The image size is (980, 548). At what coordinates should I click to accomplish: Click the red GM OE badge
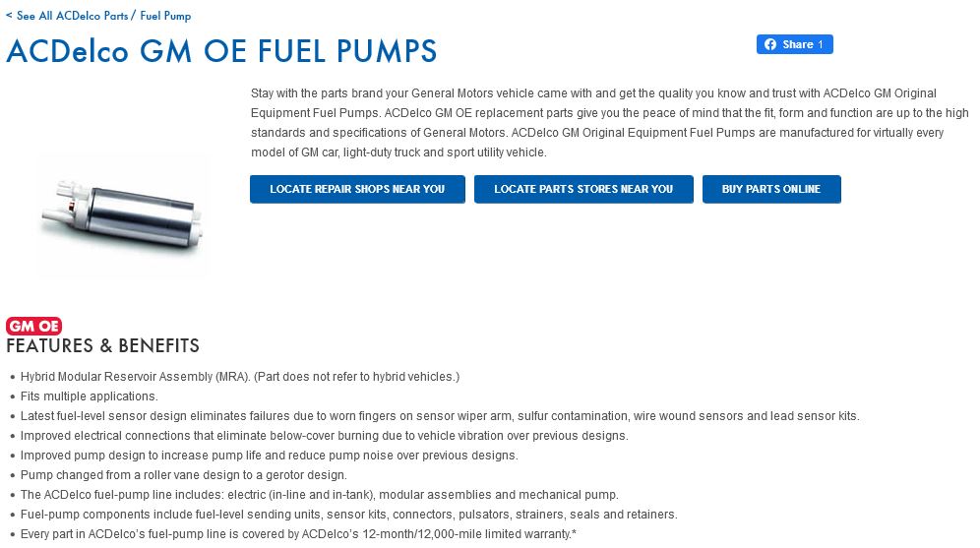pyautogui.click(x=33, y=326)
